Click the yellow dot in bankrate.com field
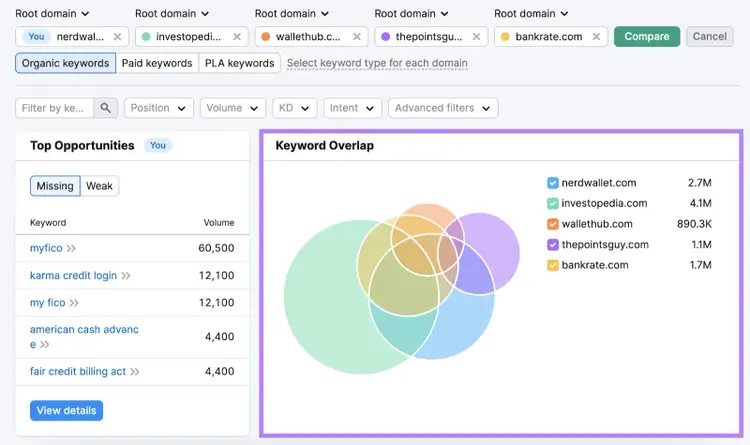Viewport: 750px width, 445px height. click(x=505, y=37)
